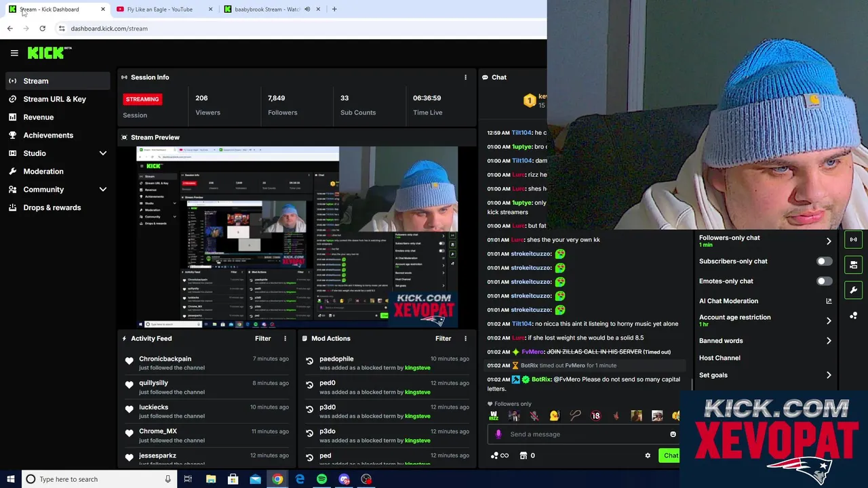Open Activity Feed three-dot menu
Viewport: 868px width, 488px height.
point(285,338)
